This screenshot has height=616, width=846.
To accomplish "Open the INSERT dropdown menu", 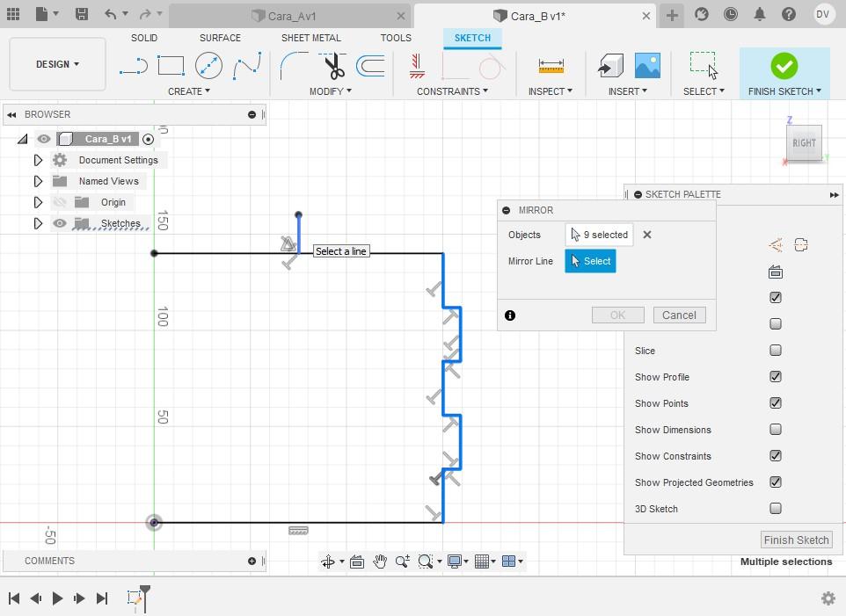I will click(x=628, y=91).
